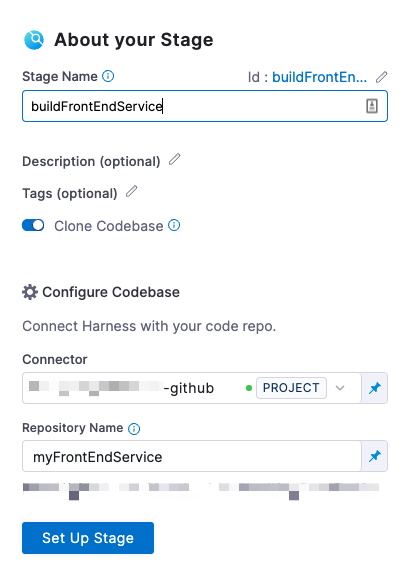Click the Repository Name info icon
The height and width of the screenshot is (570, 412).
134,429
